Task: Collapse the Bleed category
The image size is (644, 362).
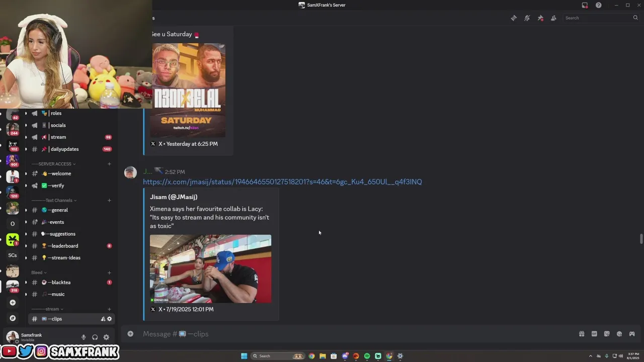Action: [39, 273]
